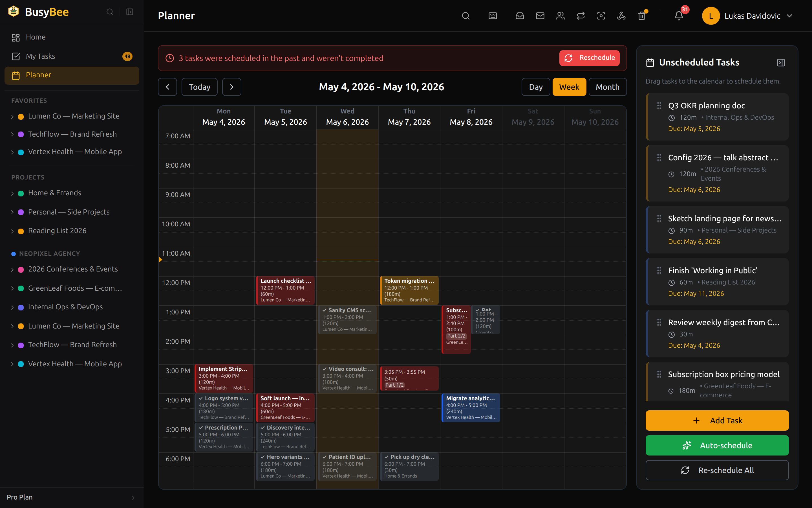Screen dimensions: 812x508
Task: Click the Add Task button
Action: point(717,420)
